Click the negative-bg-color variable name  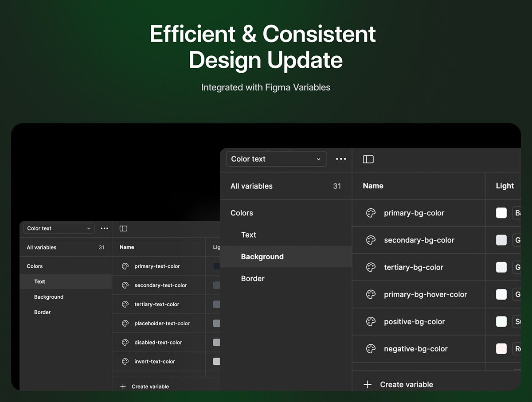[x=416, y=349]
